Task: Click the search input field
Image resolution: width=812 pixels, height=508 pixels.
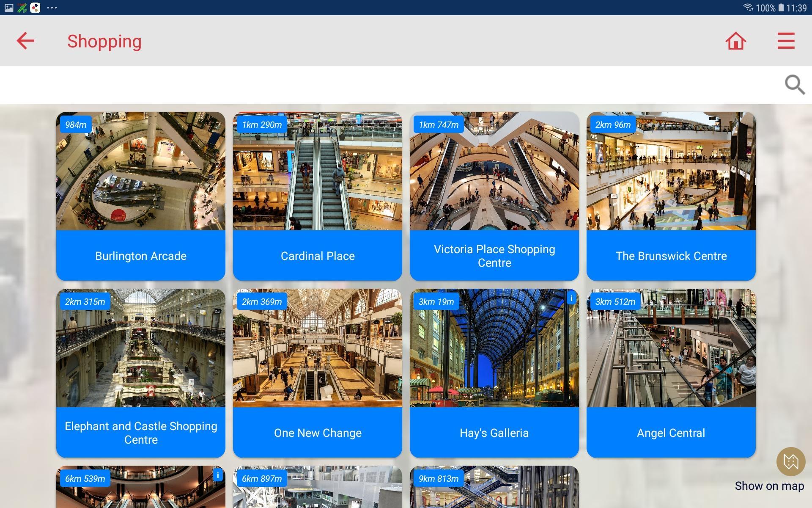Action: [x=391, y=85]
